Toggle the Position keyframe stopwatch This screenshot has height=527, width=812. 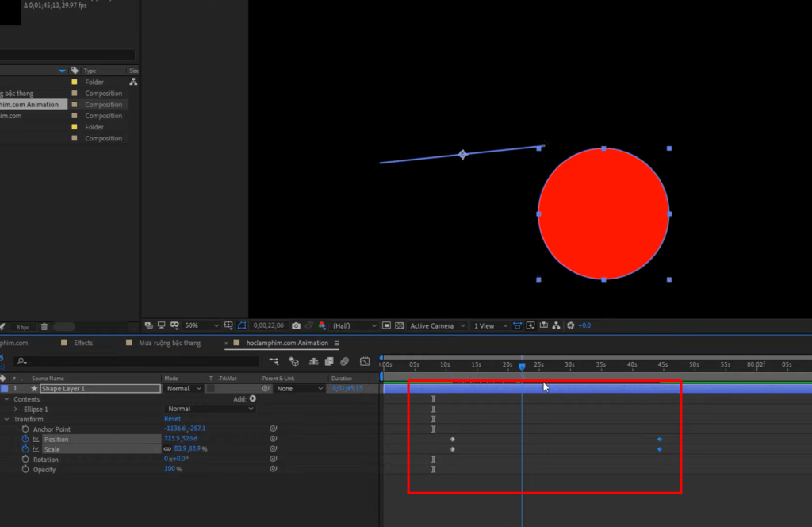click(25, 439)
